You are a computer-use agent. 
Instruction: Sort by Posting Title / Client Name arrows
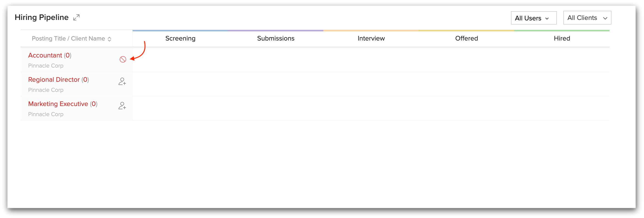[109, 39]
